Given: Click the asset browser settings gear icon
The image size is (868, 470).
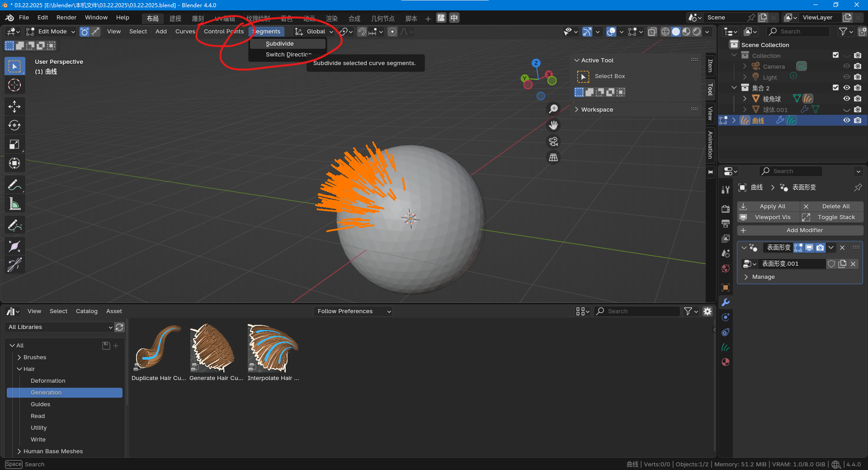Looking at the screenshot, I should (708, 311).
